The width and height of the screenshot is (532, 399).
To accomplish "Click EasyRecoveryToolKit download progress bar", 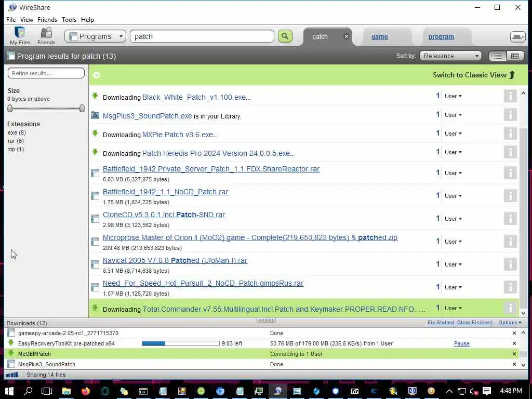I will click(180, 343).
